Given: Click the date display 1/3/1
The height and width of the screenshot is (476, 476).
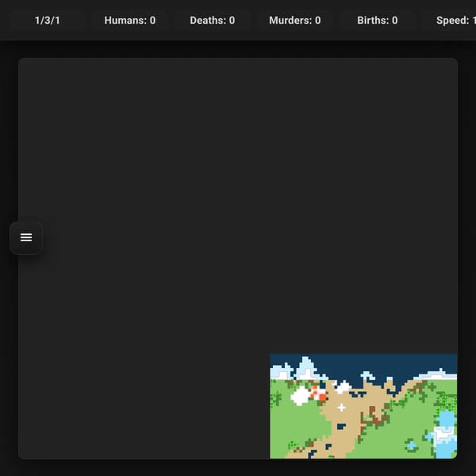Looking at the screenshot, I should click(47, 21).
